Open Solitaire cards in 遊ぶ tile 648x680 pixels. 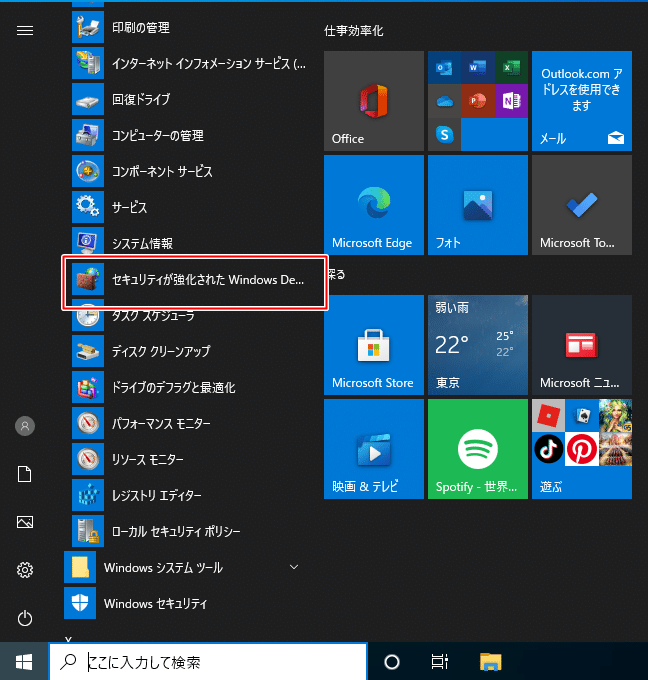582,416
